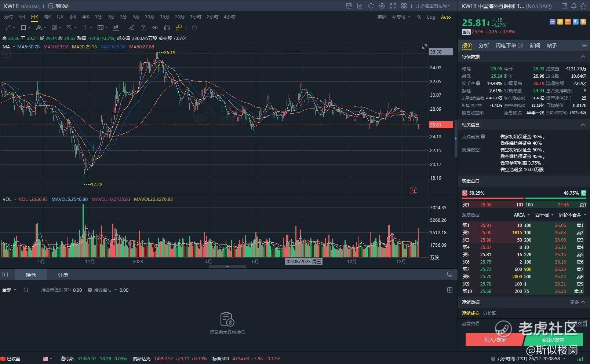Open the quote panel hamburger menu
Viewport: 590px width, 364px height.
584,45
